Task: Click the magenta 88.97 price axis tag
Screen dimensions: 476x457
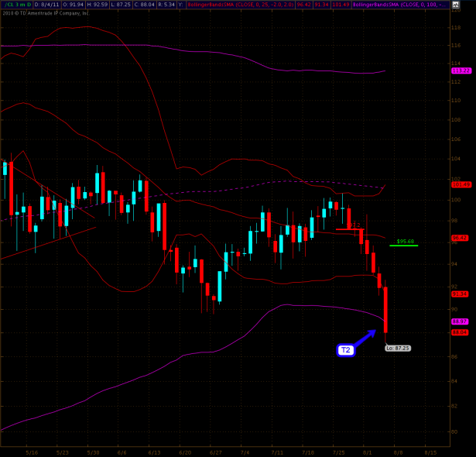Action: 461,321
